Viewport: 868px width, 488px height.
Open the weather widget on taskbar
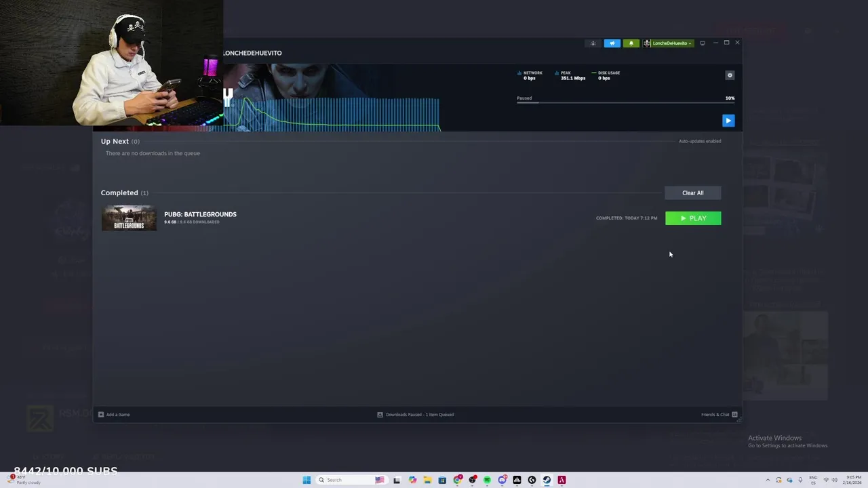(24, 480)
